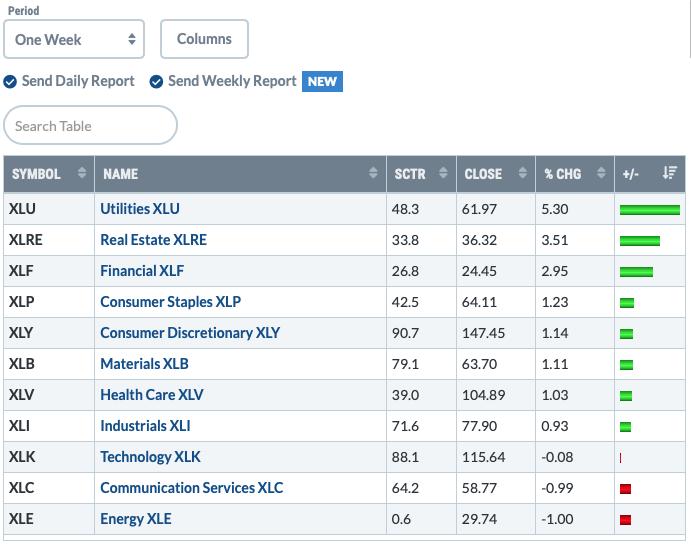Click the Financial XLF link
This screenshot has width=691, height=545.
pyautogui.click(x=142, y=271)
